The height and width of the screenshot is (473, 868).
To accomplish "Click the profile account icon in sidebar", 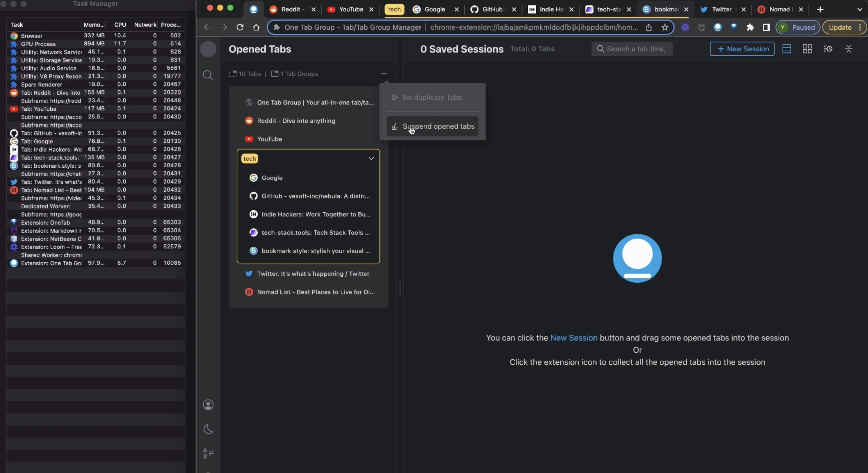I will [x=208, y=405].
